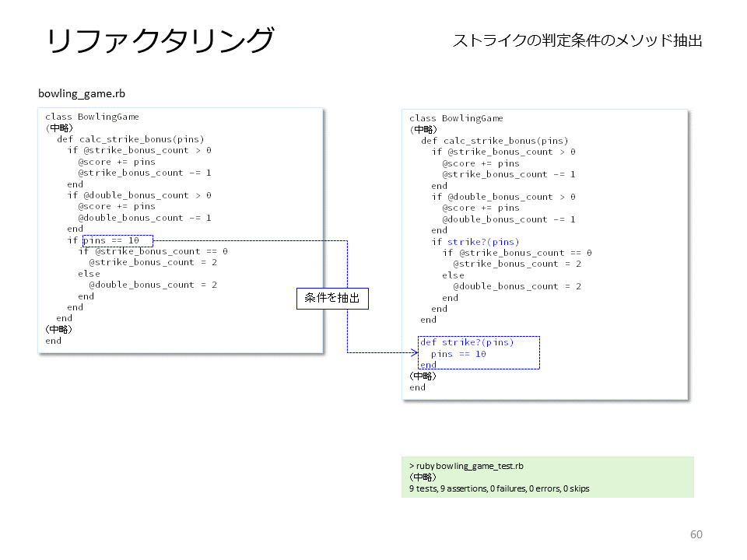The height and width of the screenshot is (560, 747).
Task: Click the 条件を抽出 label box
Action: coord(332,298)
